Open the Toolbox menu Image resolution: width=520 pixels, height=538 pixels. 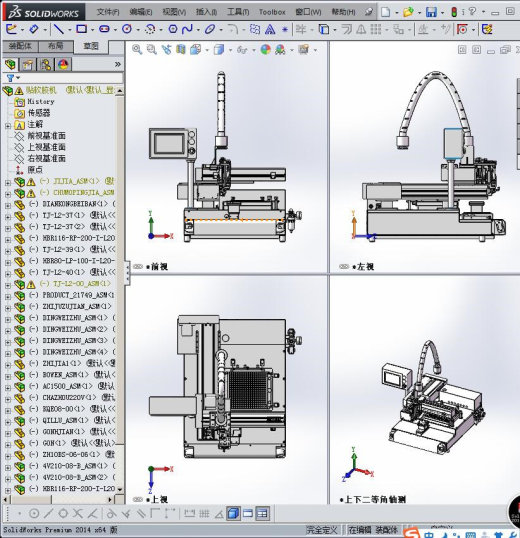pos(272,12)
